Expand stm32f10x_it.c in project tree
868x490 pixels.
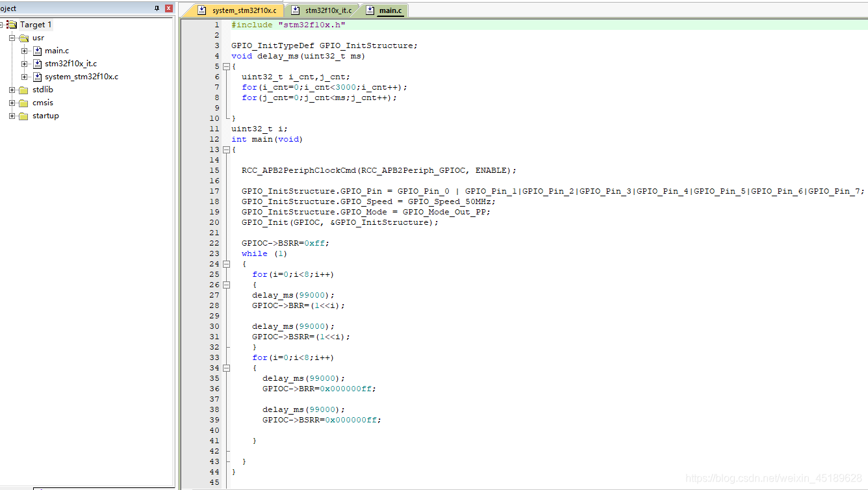24,64
